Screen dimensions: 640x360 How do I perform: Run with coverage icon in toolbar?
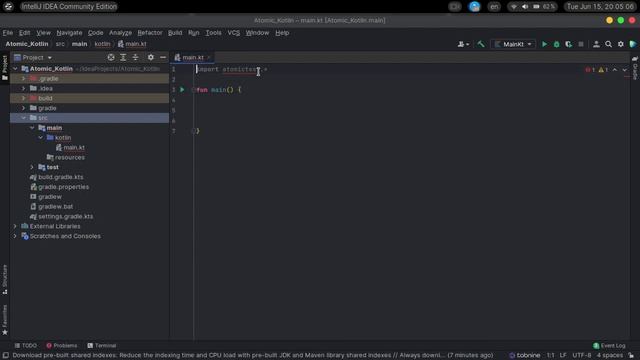pos(569,44)
